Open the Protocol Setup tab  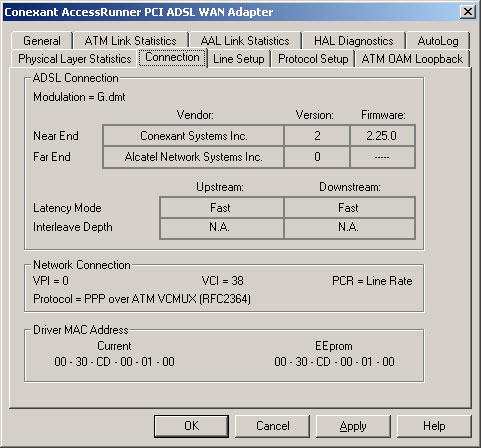[x=313, y=59]
